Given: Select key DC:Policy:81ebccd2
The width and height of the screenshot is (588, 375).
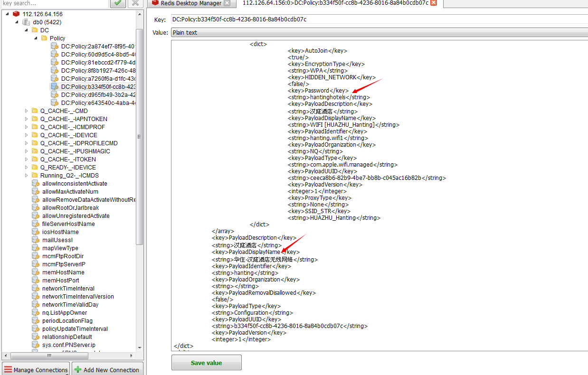Looking at the screenshot, I should 98,62.
